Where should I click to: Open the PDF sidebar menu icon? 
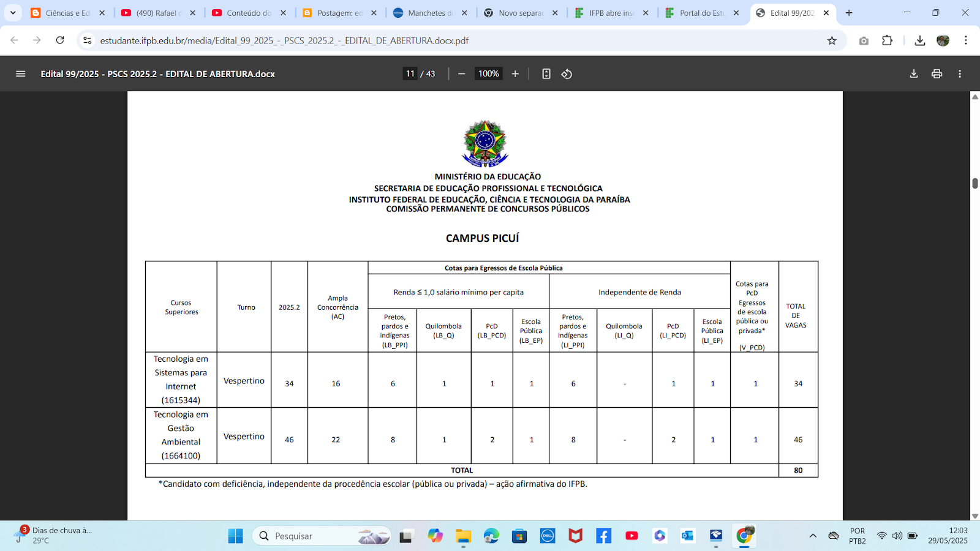(x=20, y=73)
